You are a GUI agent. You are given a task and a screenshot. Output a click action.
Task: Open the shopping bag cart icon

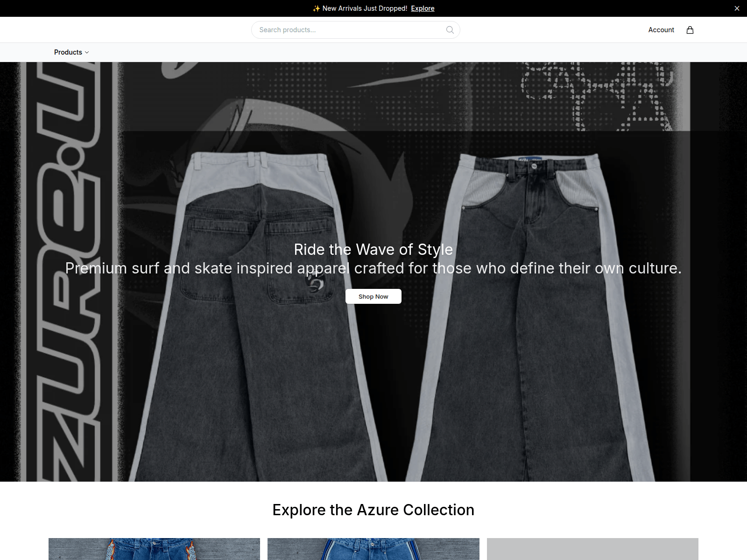coord(690,30)
